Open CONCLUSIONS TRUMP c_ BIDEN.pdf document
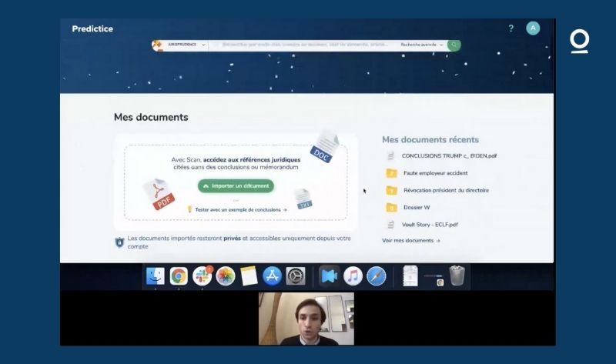This screenshot has width=616, height=364. tap(449, 156)
